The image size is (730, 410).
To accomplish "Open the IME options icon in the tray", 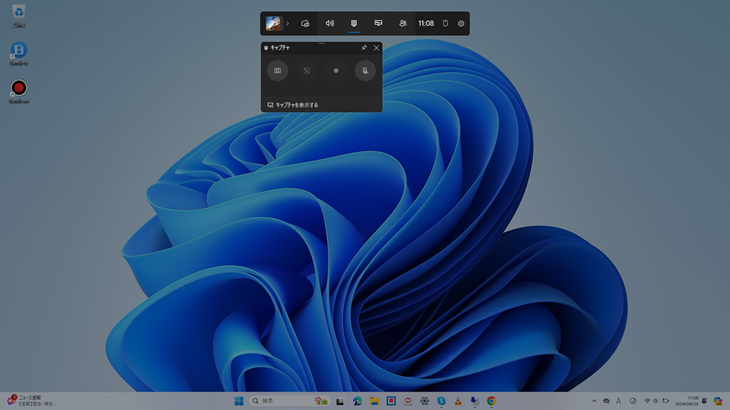I will click(633, 401).
